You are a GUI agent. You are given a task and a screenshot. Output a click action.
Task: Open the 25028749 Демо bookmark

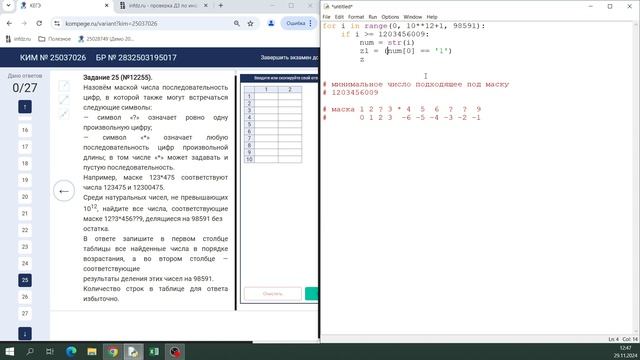pos(106,39)
